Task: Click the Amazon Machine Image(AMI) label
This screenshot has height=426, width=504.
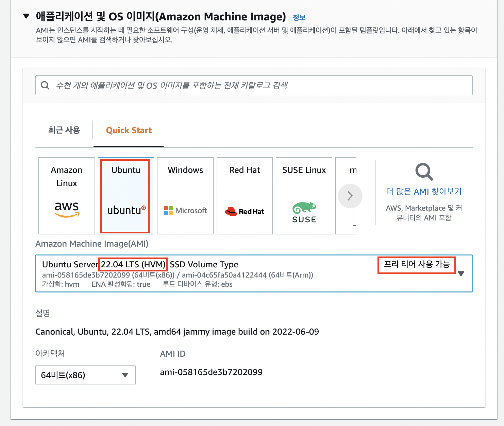Action: 92,244
